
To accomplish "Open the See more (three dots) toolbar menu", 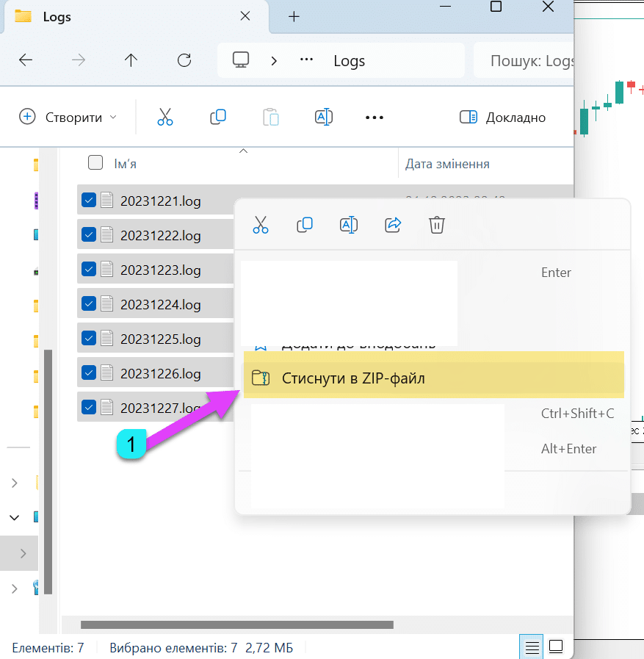I will 375,117.
